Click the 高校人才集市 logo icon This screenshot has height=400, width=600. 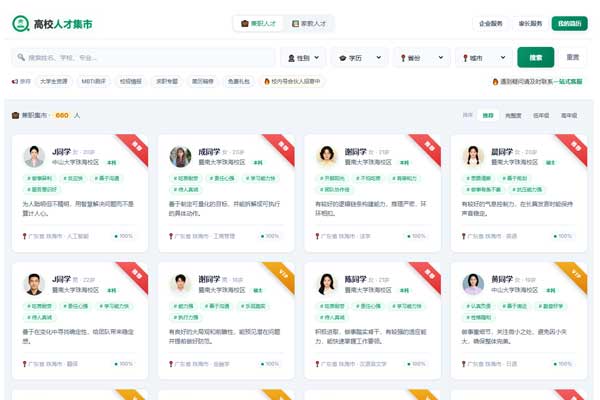click(21, 24)
